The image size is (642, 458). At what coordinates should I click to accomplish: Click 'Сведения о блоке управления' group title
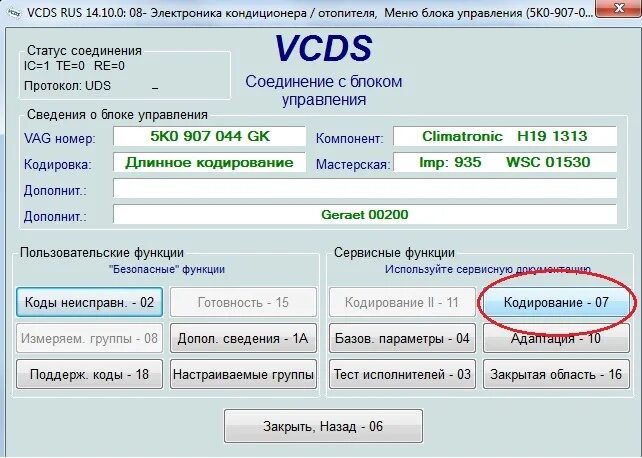tap(117, 115)
